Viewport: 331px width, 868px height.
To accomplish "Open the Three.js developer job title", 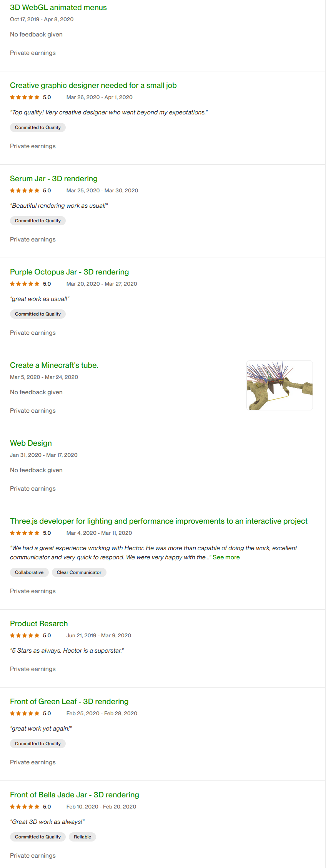I will pyautogui.click(x=158, y=521).
